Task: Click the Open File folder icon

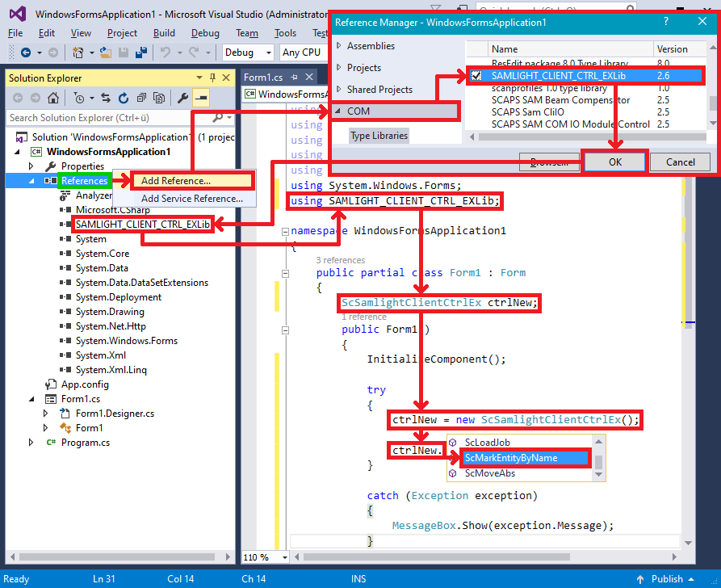Action: coord(106,53)
